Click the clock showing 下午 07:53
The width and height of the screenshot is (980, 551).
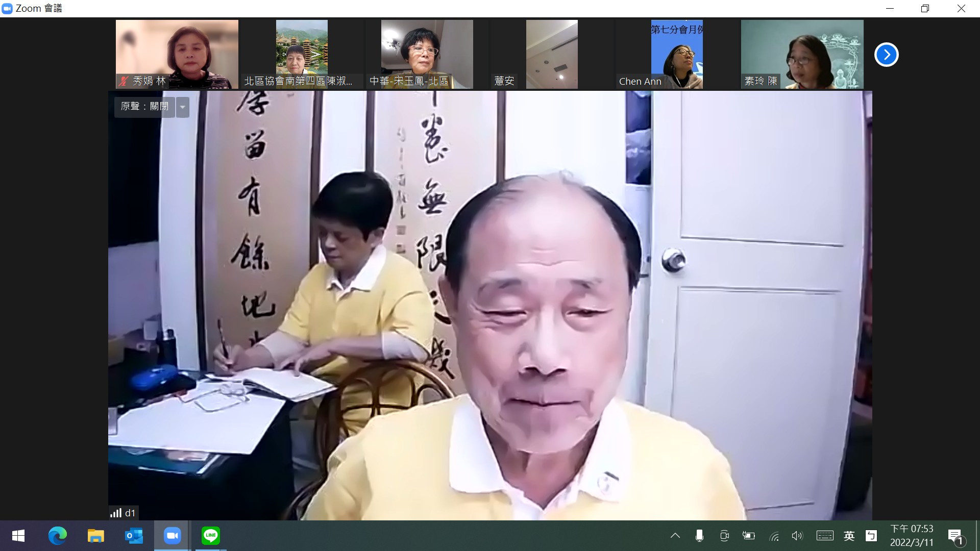912,536
